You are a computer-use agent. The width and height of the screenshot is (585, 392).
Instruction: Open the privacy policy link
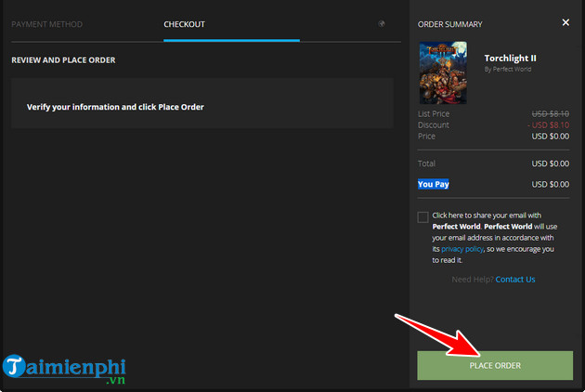click(x=462, y=249)
